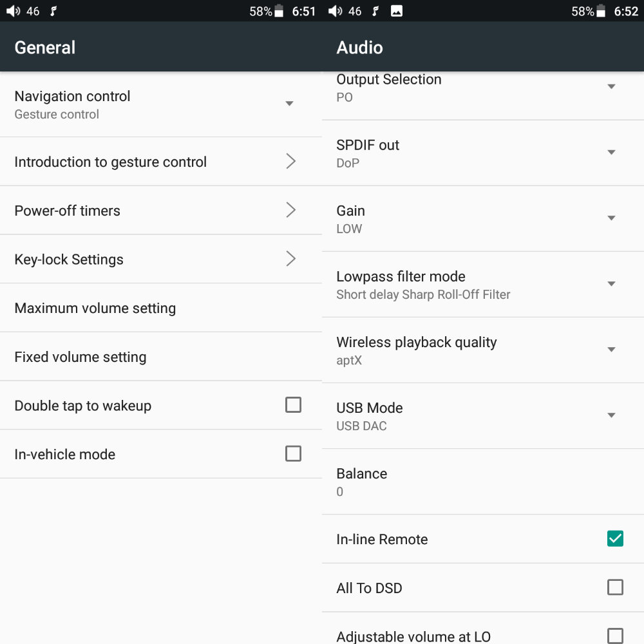The height and width of the screenshot is (644, 644).
Task: Enable the All To DSD checkbox
Action: click(x=615, y=587)
